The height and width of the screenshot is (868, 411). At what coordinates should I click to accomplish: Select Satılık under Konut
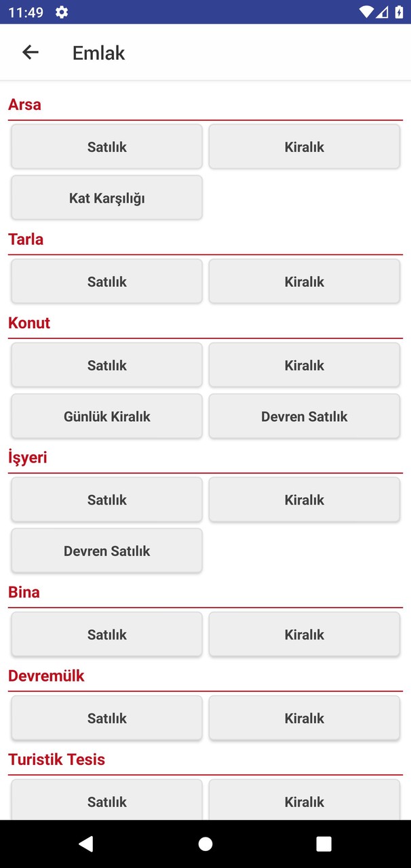click(106, 365)
